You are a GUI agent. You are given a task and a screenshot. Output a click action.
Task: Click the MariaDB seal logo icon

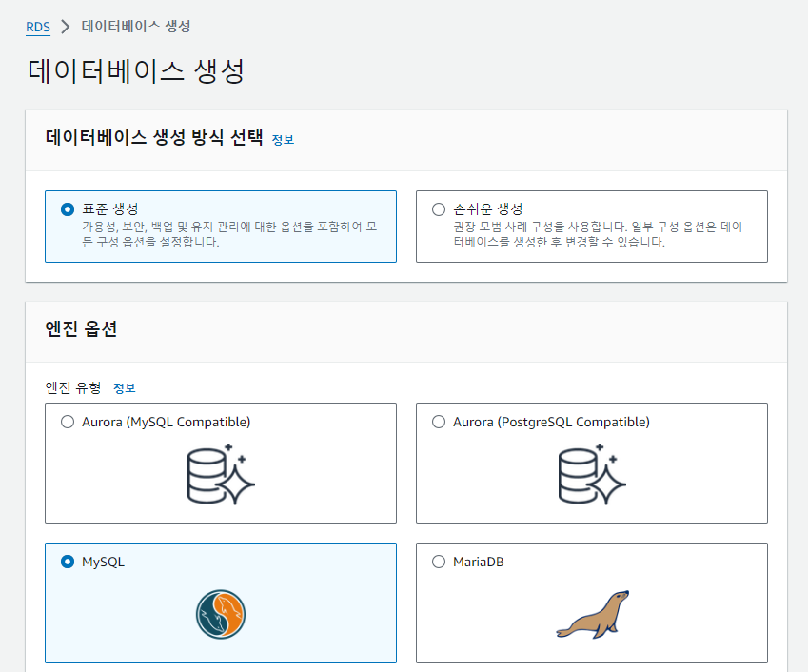[x=593, y=614]
